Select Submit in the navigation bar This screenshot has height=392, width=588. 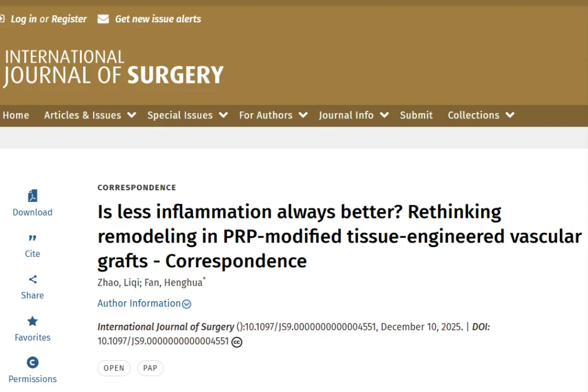[416, 115]
